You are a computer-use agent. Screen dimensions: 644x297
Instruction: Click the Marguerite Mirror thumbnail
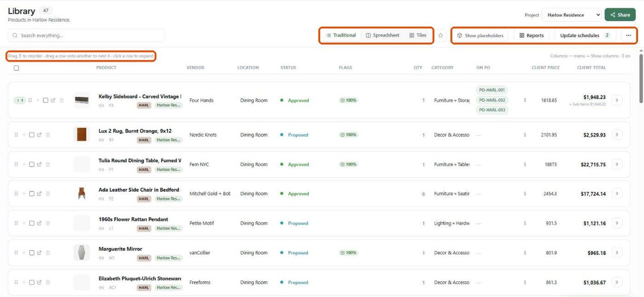click(82, 252)
